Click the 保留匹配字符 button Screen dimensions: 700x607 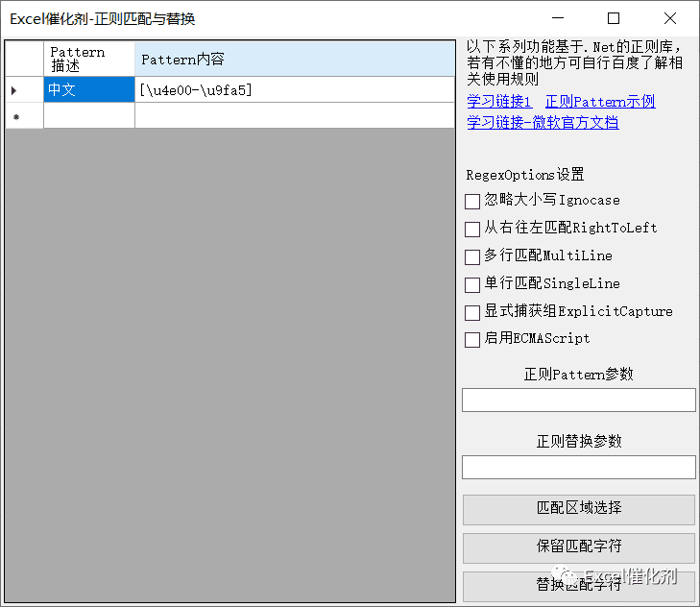(579, 547)
